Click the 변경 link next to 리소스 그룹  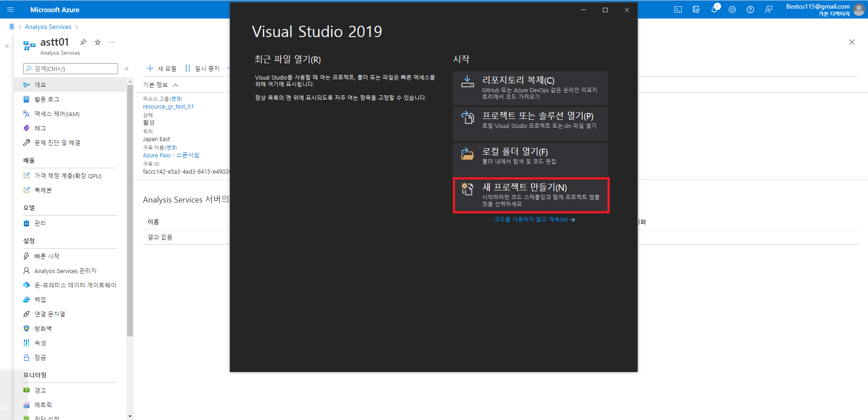(176, 99)
